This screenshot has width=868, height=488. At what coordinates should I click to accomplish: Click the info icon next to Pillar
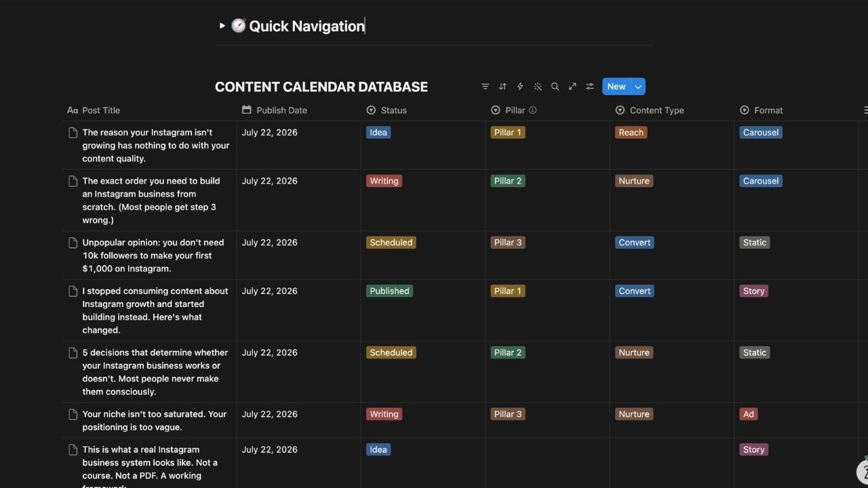click(533, 110)
